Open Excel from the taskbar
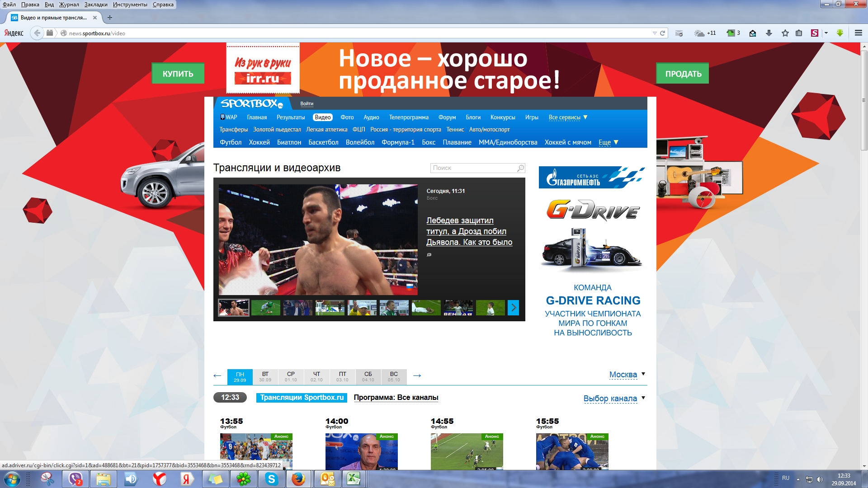The height and width of the screenshot is (488, 868). 354,479
